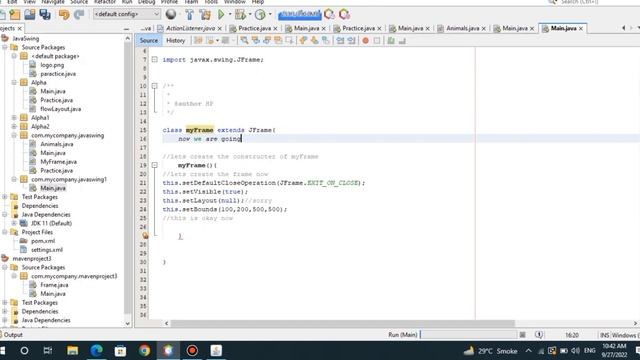Viewport: 640px width, 360px height.
Task: Expand the Alpha1 package node
Action: pos(14,118)
